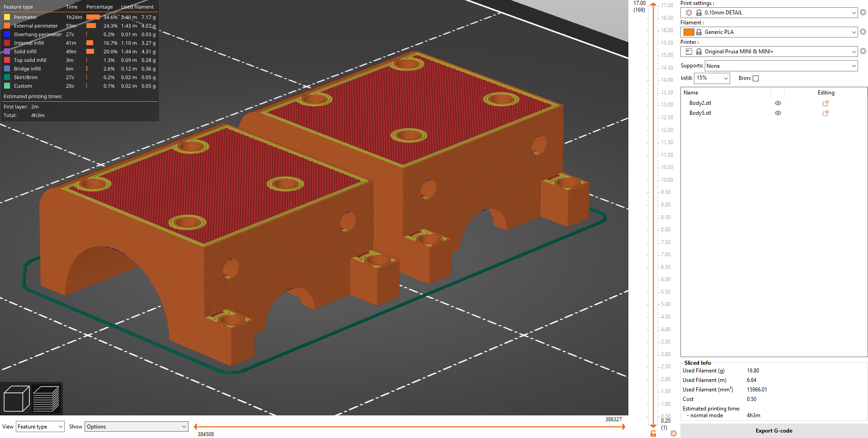The width and height of the screenshot is (868, 438).
Task: Open the print settings gear icon
Action: click(863, 12)
